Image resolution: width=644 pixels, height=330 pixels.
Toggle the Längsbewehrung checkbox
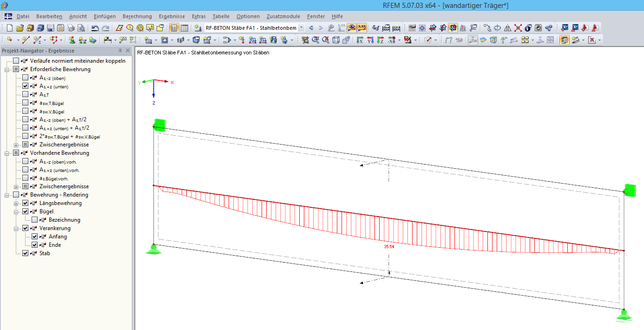coord(25,203)
